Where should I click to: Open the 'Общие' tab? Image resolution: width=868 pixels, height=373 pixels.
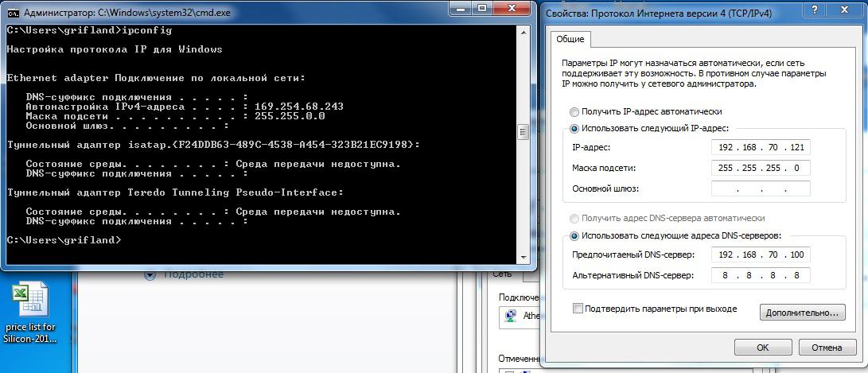570,40
